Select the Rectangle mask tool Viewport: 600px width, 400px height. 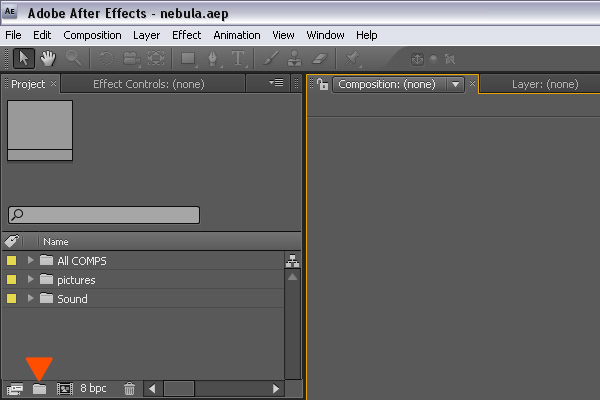pyautogui.click(x=189, y=59)
